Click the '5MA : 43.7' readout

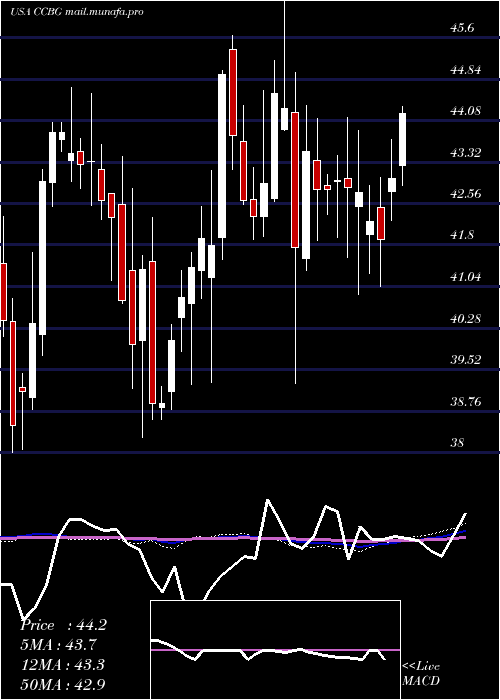(59, 645)
